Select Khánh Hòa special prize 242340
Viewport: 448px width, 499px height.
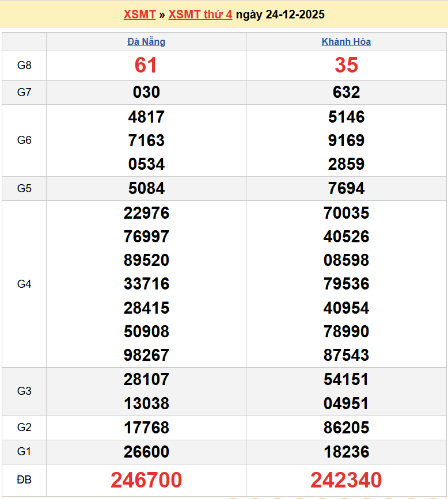[x=346, y=479]
